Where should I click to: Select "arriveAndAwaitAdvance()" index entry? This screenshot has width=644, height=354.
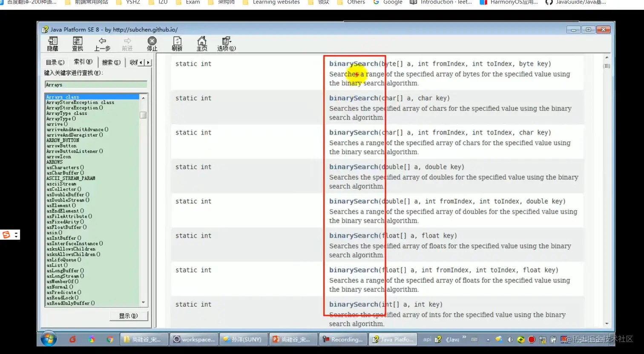tap(77, 130)
